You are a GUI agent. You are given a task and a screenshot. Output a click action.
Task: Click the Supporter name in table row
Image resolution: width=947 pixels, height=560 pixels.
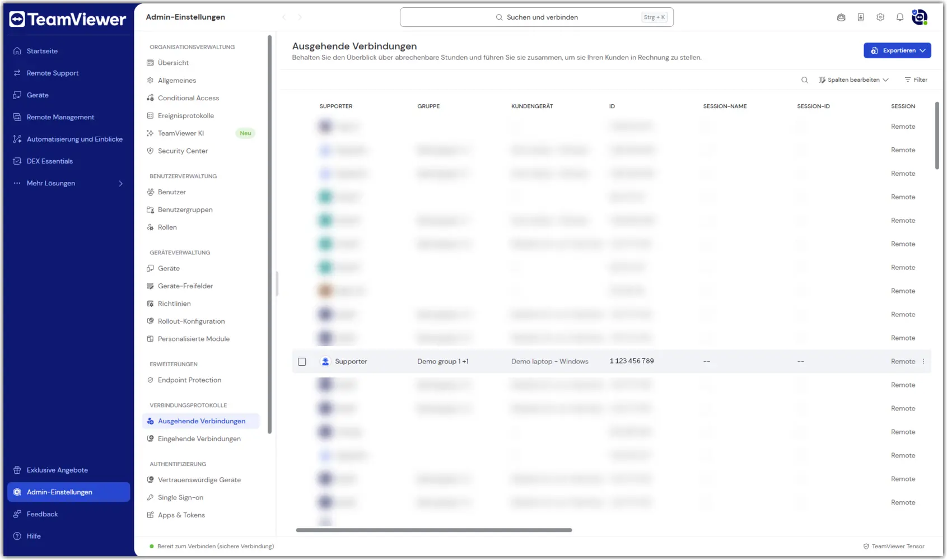[x=351, y=362]
